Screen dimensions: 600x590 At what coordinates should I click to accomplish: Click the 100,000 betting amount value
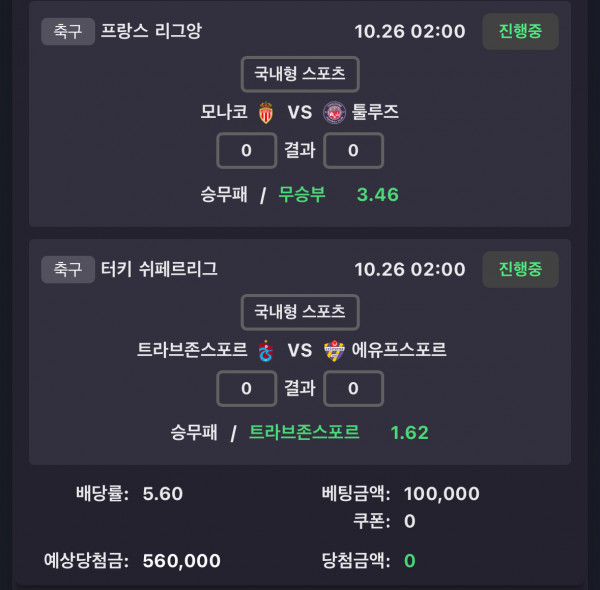click(x=441, y=494)
